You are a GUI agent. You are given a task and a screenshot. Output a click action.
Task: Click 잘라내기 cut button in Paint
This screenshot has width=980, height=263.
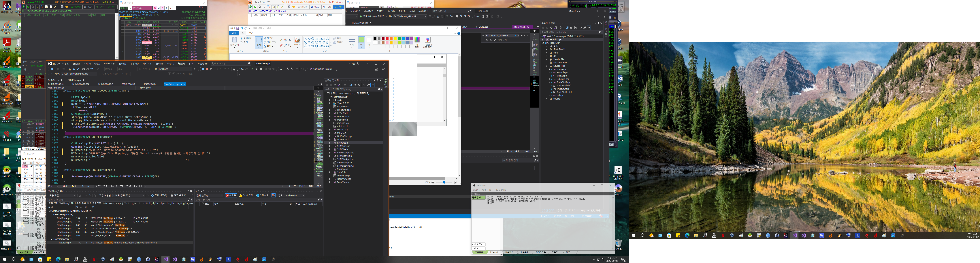tap(246, 38)
